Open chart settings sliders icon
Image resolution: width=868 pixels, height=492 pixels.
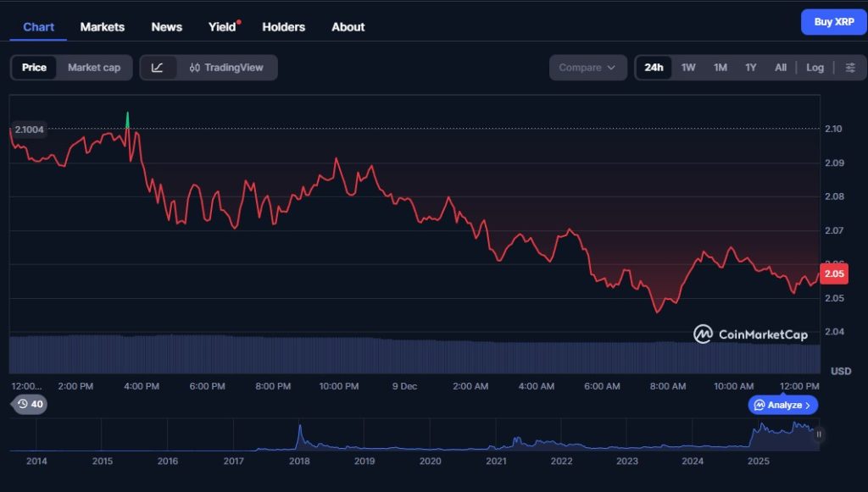point(850,68)
